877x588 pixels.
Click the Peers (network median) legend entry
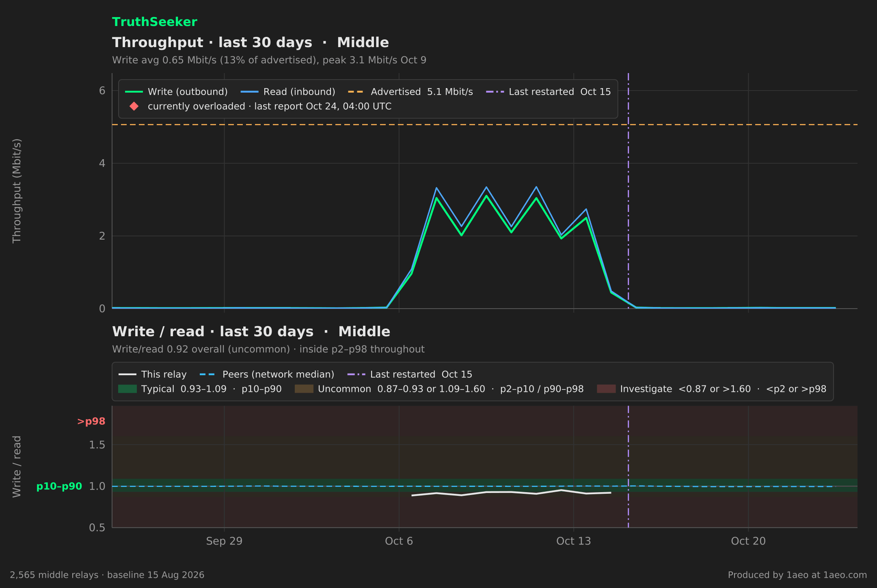point(267,374)
